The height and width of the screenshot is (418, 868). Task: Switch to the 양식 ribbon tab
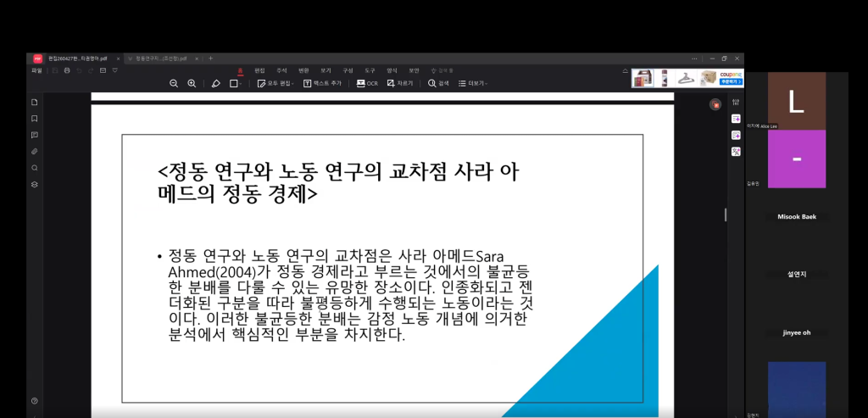[x=392, y=71]
